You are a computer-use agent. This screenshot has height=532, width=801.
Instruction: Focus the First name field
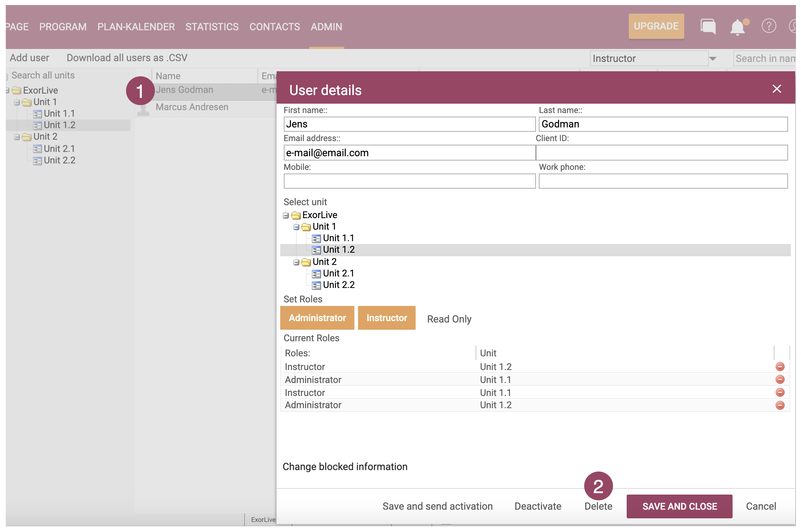410,124
